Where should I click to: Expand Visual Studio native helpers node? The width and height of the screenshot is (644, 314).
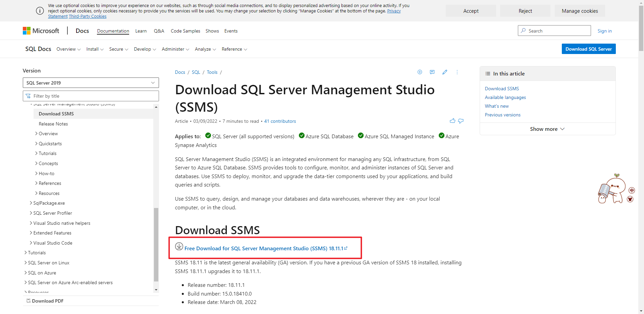tap(31, 223)
